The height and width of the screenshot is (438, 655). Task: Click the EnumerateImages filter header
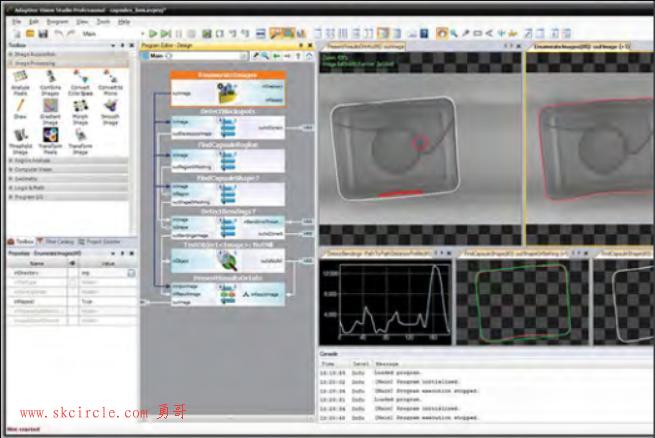(x=228, y=75)
